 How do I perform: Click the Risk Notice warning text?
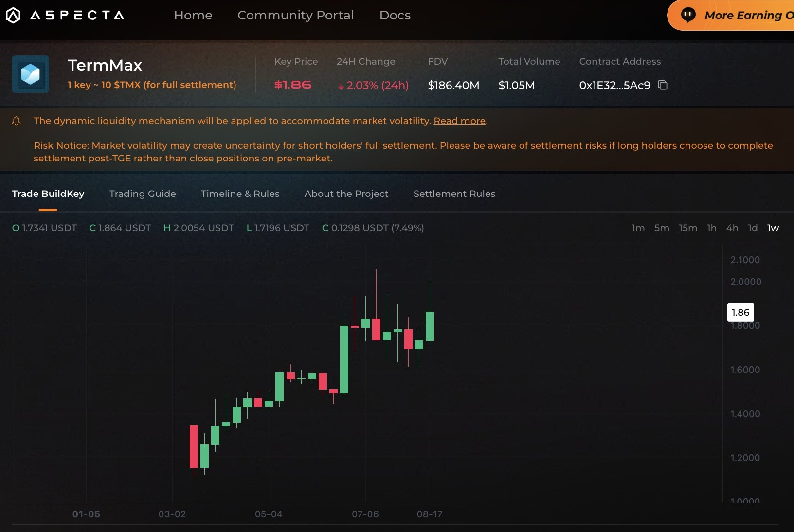pos(403,152)
